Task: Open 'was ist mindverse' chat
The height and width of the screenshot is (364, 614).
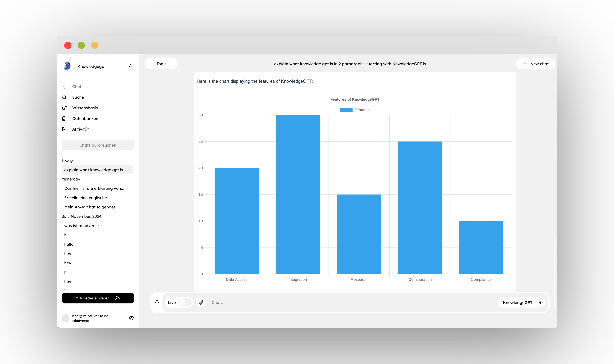Action: coord(81,226)
